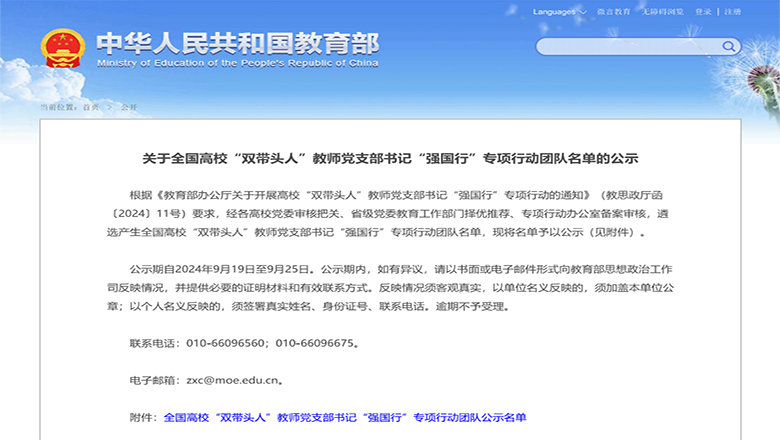The width and height of the screenshot is (780, 440).
Task: Click the 登录 login link
Action: 703,12
